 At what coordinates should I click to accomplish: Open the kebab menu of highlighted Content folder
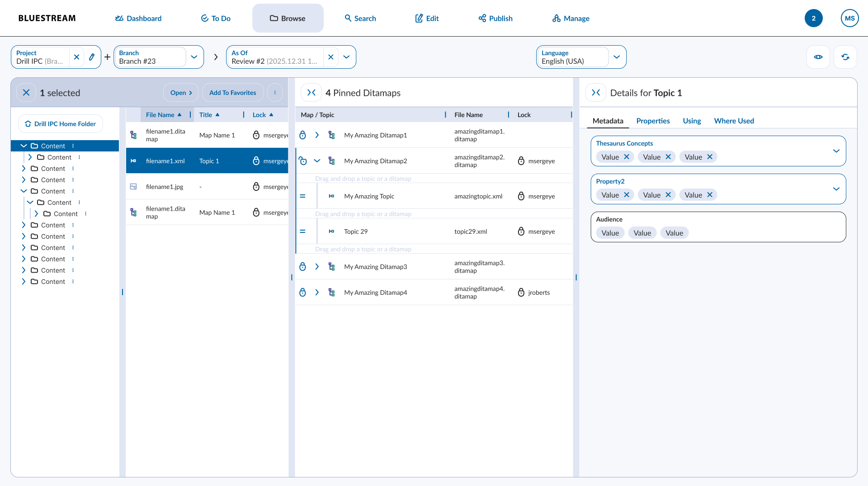tap(73, 146)
